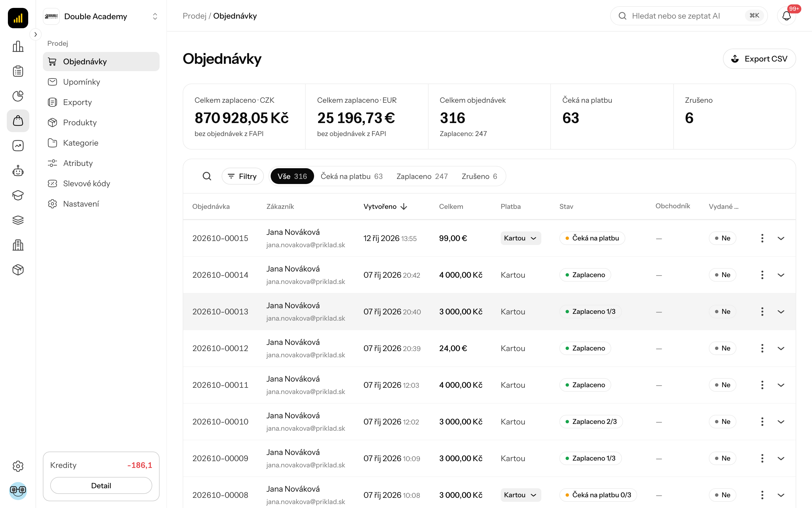The image size is (812, 508).
Task: Click the yellow bars app logo
Action: (18, 18)
